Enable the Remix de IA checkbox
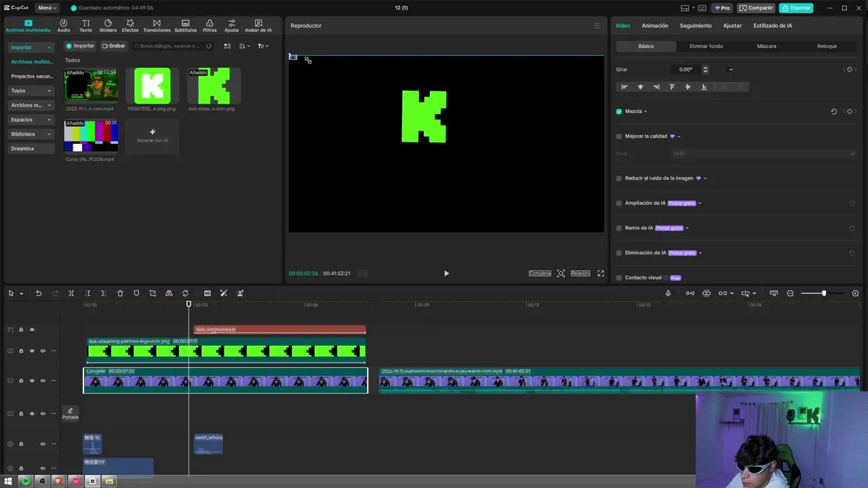 pos(618,228)
